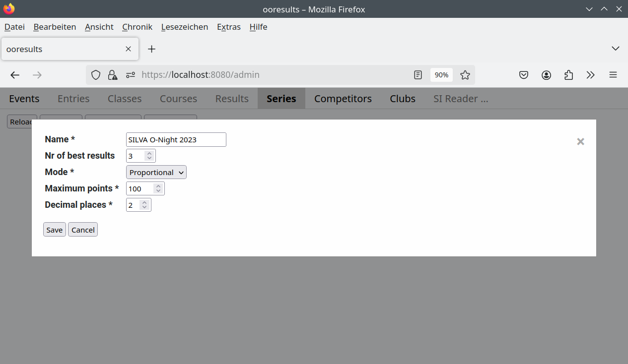Viewport: 628px width, 364px height.
Task: Increment or decrement Nr of best results spinner
Action: [x=149, y=156]
